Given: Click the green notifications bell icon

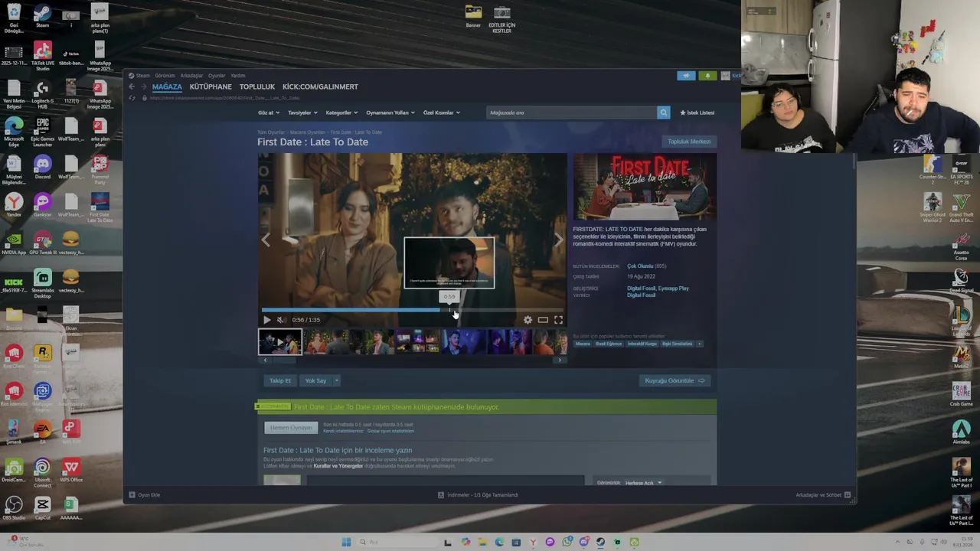Looking at the screenshot, I should [707, 76].
